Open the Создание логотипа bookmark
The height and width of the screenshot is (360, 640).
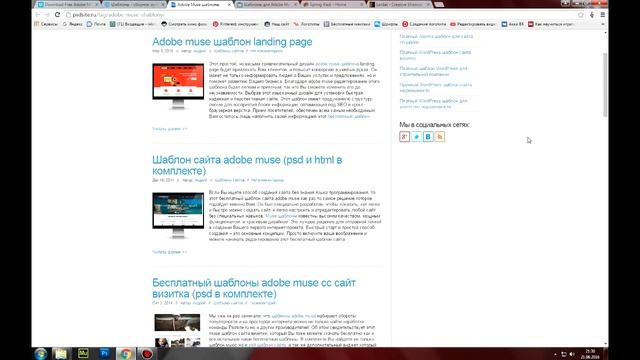pos(424,24)
